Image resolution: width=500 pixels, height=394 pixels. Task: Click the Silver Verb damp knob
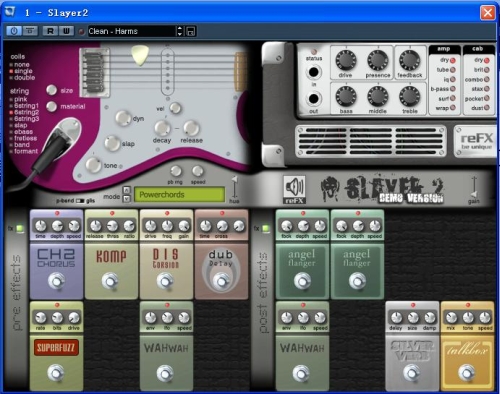[x=430, y=318]
